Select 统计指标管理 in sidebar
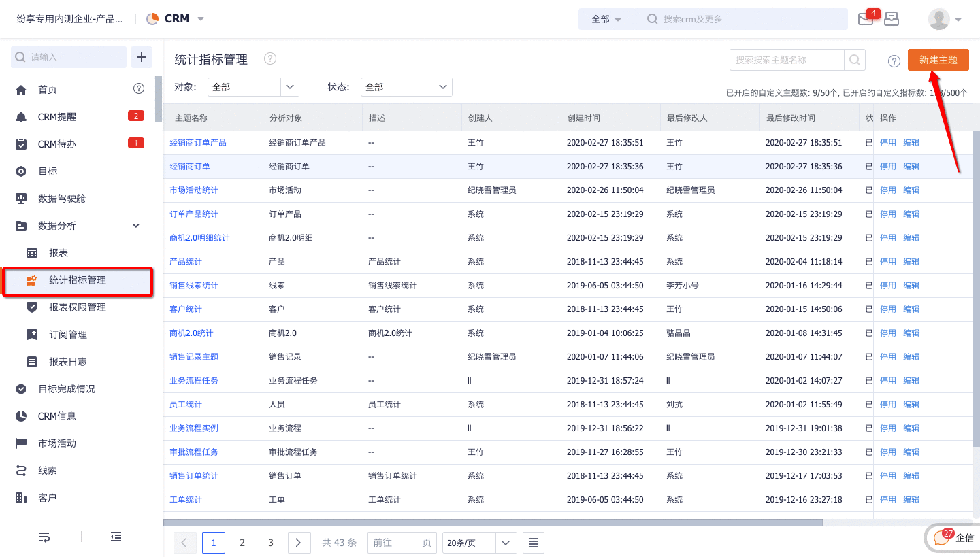The image size is (980, 557). tap(78, 280)
